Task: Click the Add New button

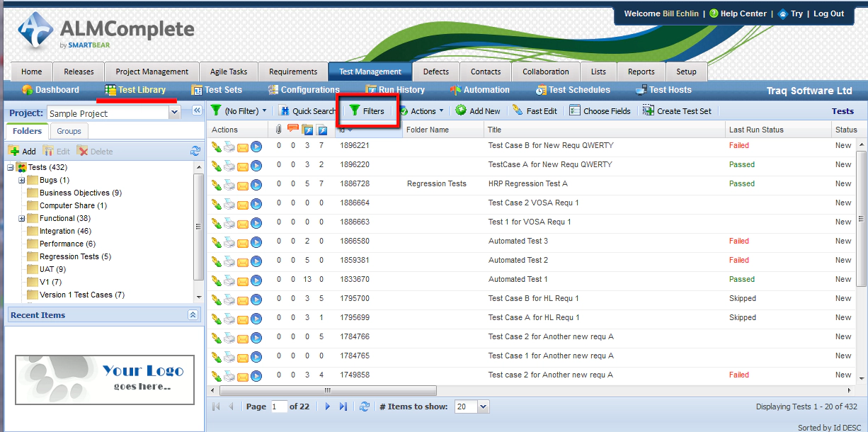Action: click(x=478, y=110)
